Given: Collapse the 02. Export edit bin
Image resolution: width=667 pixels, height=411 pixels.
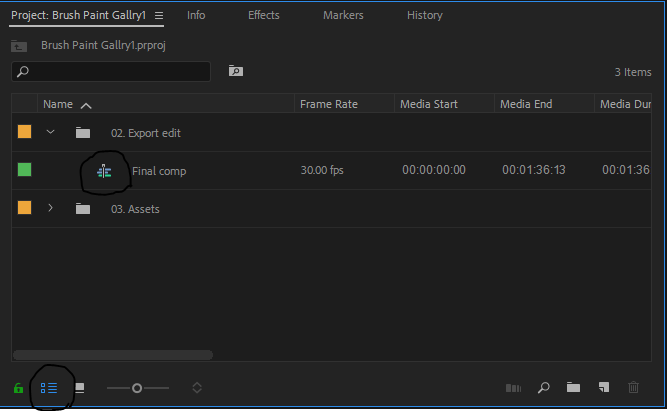Looking at the screenshot, I should tap(50, 132).
